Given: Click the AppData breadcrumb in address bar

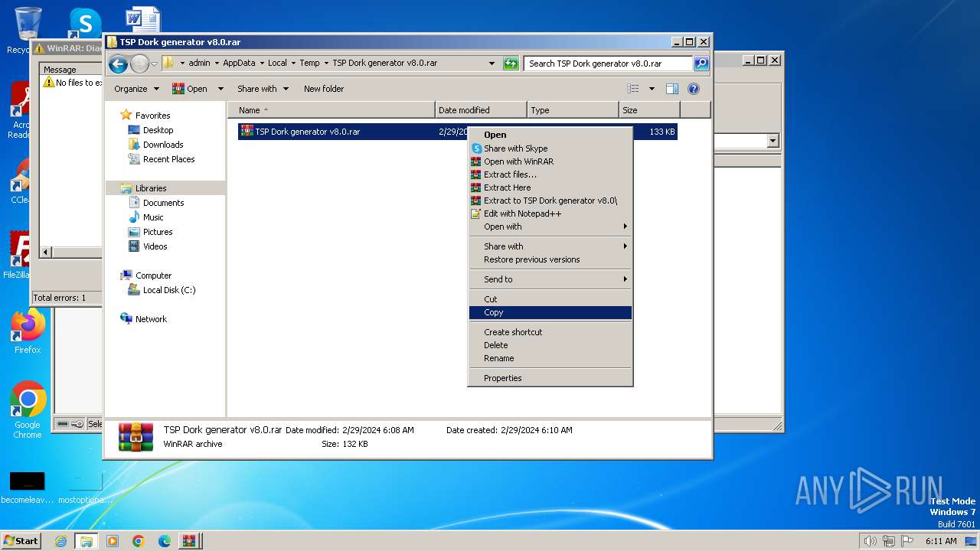Looking at the screenshot, I should point(239,64).
